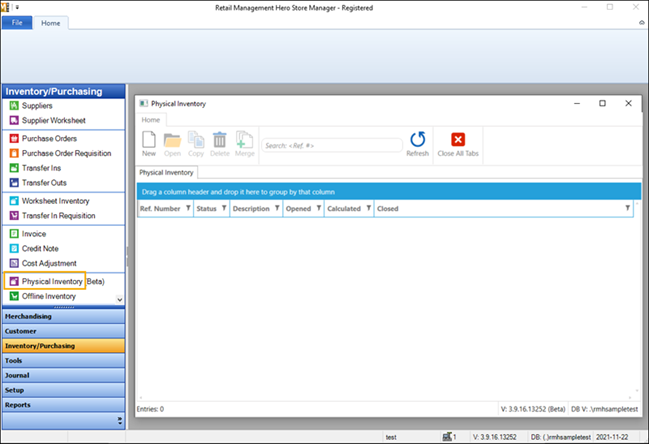The height and width of the screenshot is (444, 649).
Task: Click the 2021-11-22 date in status bar
Action: pyautogui.click(x=612, y=437)
